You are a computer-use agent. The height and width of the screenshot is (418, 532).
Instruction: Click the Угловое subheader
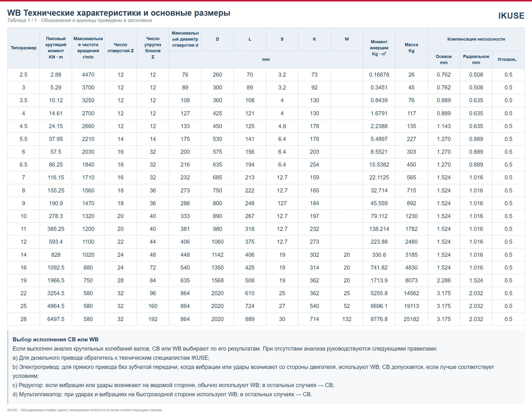click(x=508, y=60)
